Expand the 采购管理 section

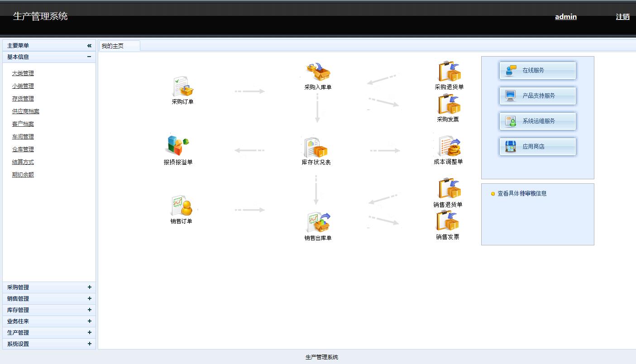tap(89, 287)
